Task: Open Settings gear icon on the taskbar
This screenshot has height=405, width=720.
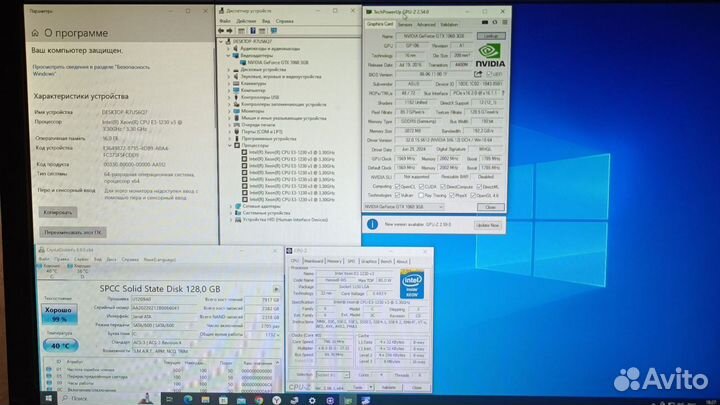Action: pyautogui.click(x=312, y=399)
